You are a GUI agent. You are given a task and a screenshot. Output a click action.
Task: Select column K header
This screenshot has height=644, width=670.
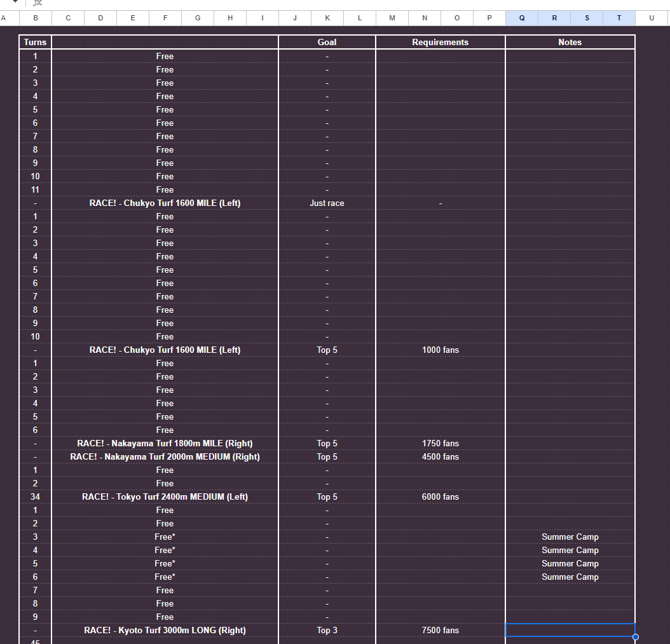[x=327, y=18]
